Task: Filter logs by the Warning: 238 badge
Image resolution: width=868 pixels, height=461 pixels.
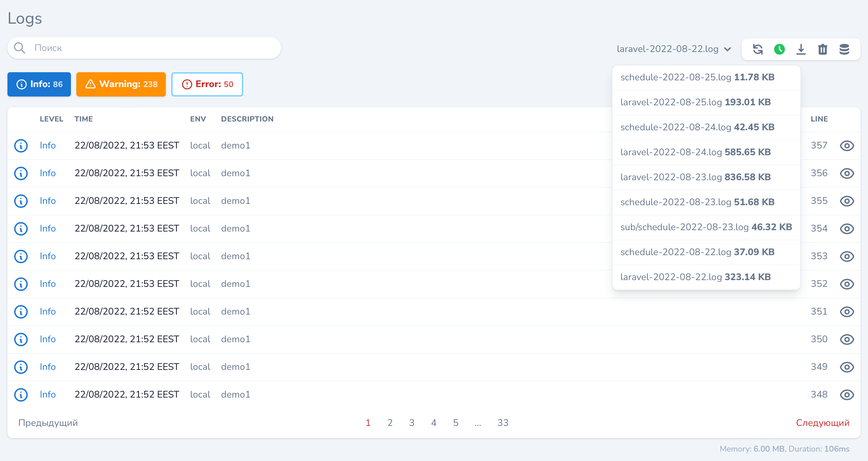Action: [121, 84]
